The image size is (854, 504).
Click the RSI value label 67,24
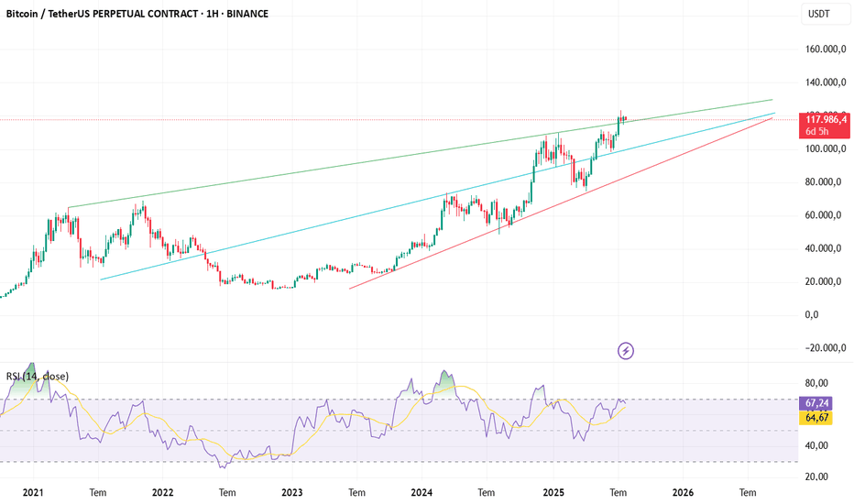pyautogui.click(x=816, y=404)
